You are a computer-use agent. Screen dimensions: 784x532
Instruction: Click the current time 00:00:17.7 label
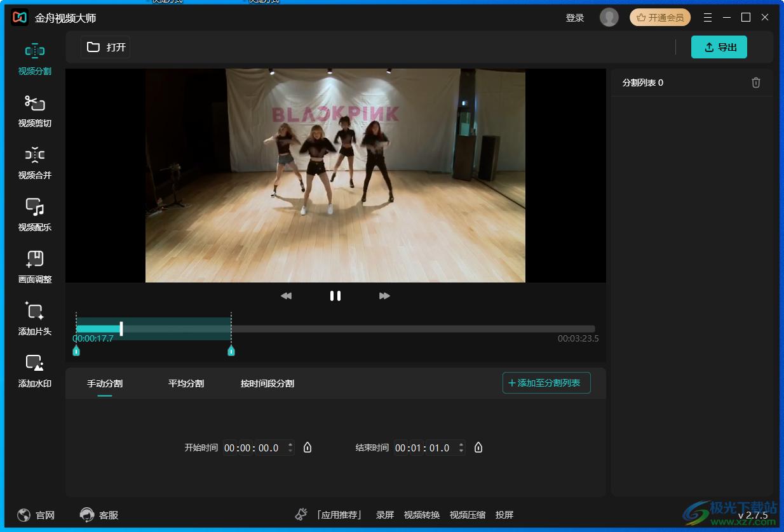click(93, 338)
